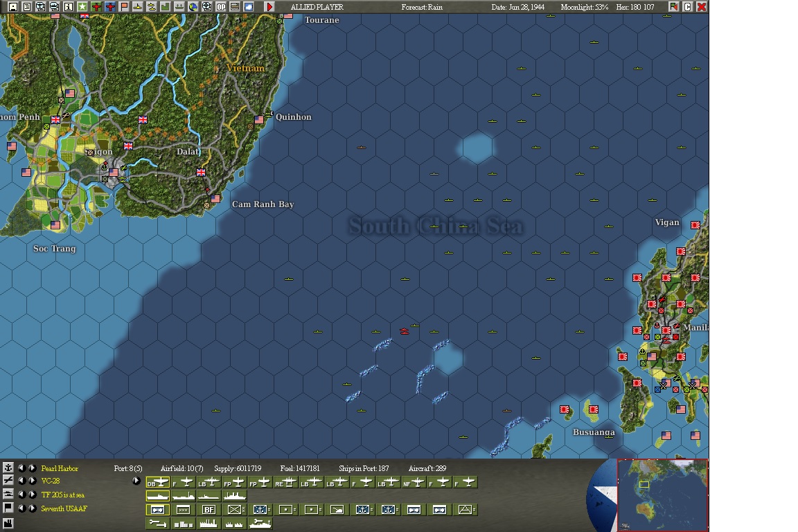Click the OP toolbar icon
This screenshot has height=532, width=798.
click(x=221, y=7)
